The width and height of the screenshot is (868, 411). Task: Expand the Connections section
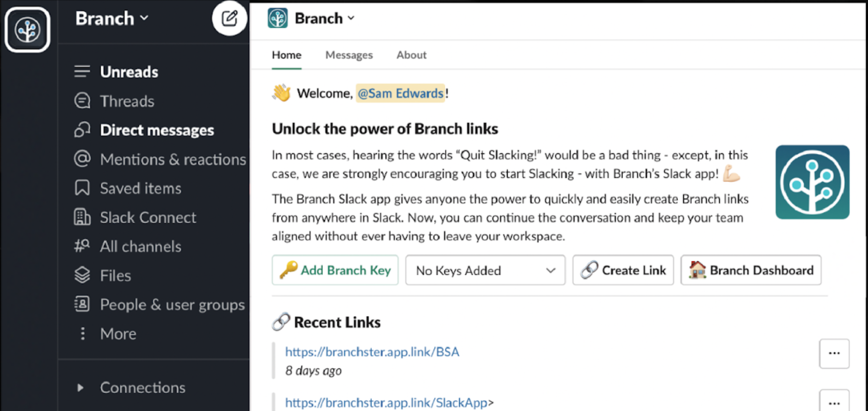(80, 388)
